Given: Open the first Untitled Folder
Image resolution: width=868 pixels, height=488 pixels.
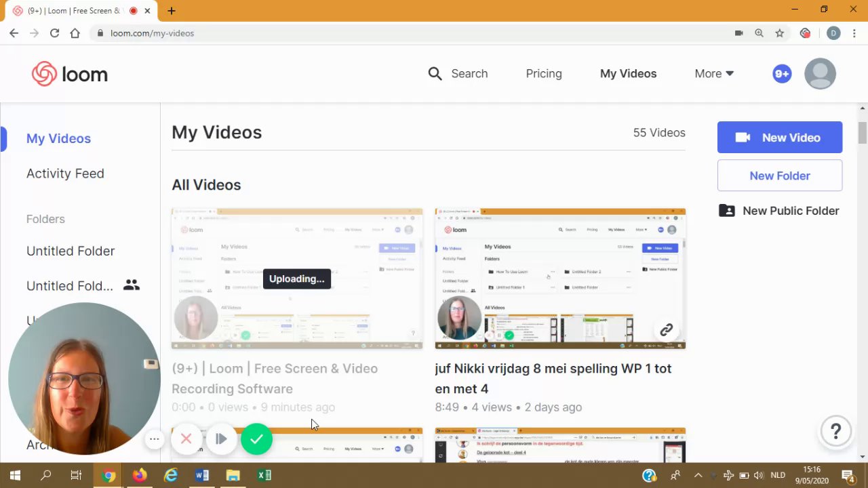Looking at the screenshot, I should [71, 251].
